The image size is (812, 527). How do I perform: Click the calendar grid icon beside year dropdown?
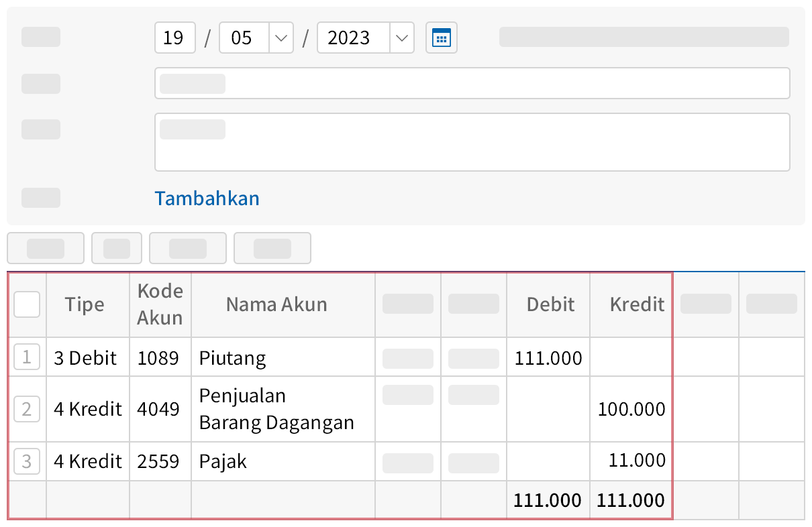click(441, 38)
